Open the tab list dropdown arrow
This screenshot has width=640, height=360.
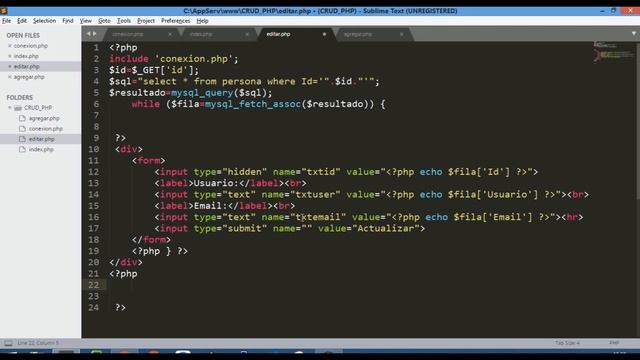[x=634, y=33]
